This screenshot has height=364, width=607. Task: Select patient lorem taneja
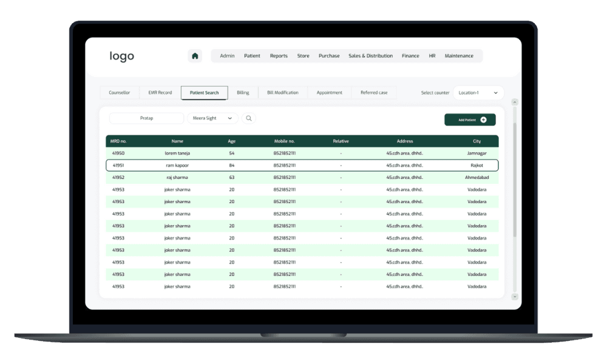click(177, 153)
